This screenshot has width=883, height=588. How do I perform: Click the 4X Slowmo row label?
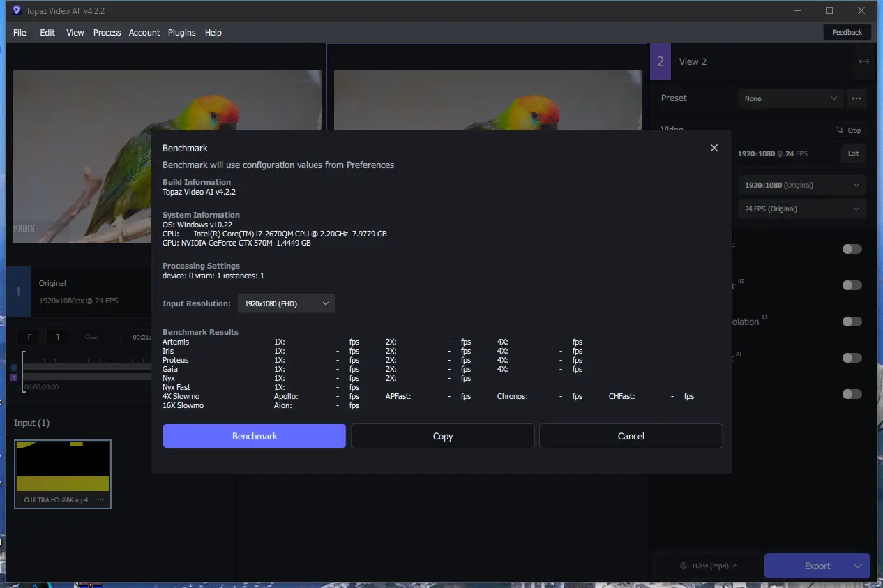click(x=181, y=396)
